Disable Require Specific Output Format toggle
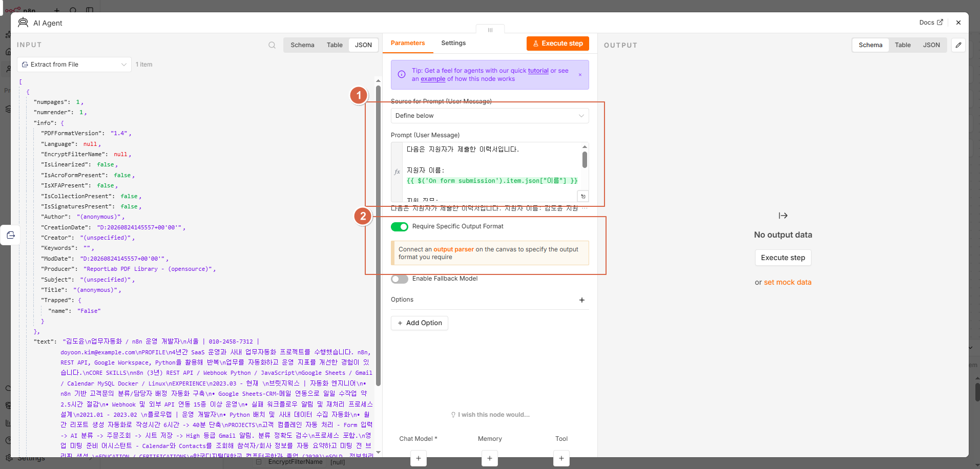The height and width of the screenshot is (469, 980). 400,227
